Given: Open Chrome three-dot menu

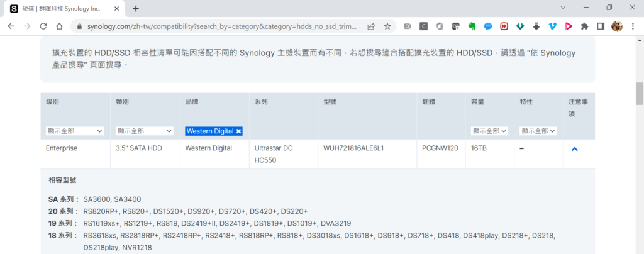Looking at the screenshot, I should point(631,26).
